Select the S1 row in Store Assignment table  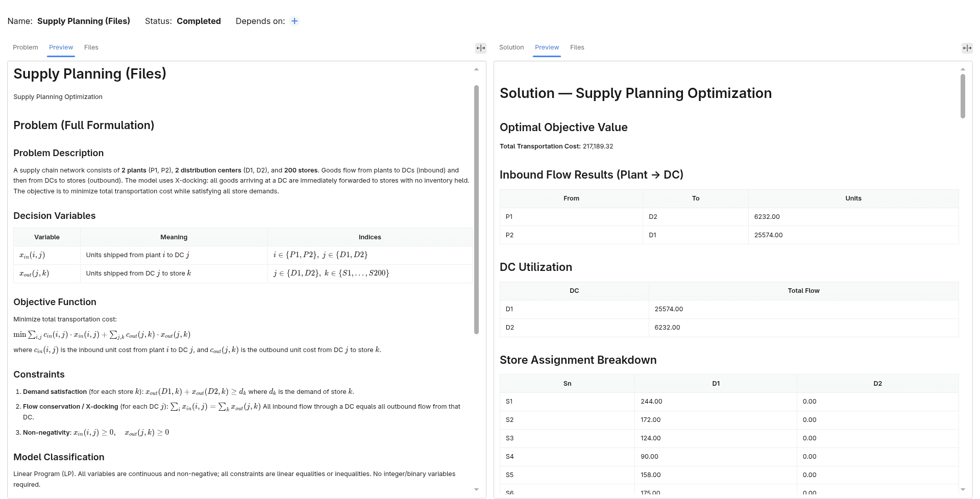coord(729,402)
